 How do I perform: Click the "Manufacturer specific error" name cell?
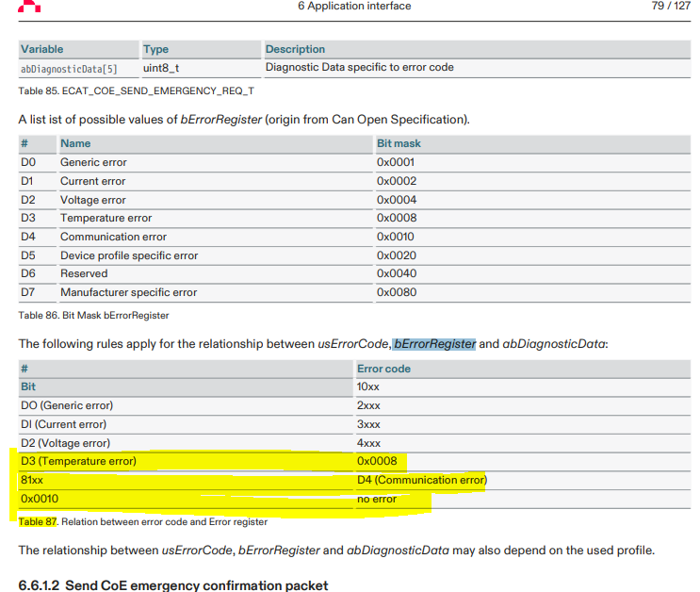coord(128,292)
